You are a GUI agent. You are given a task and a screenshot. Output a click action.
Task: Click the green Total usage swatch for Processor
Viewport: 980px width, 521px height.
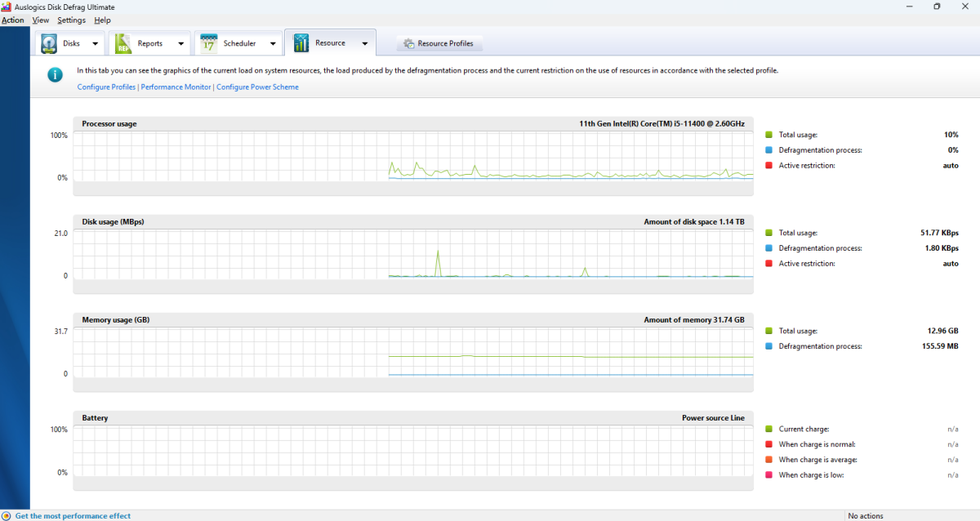(x=769, y=135)
